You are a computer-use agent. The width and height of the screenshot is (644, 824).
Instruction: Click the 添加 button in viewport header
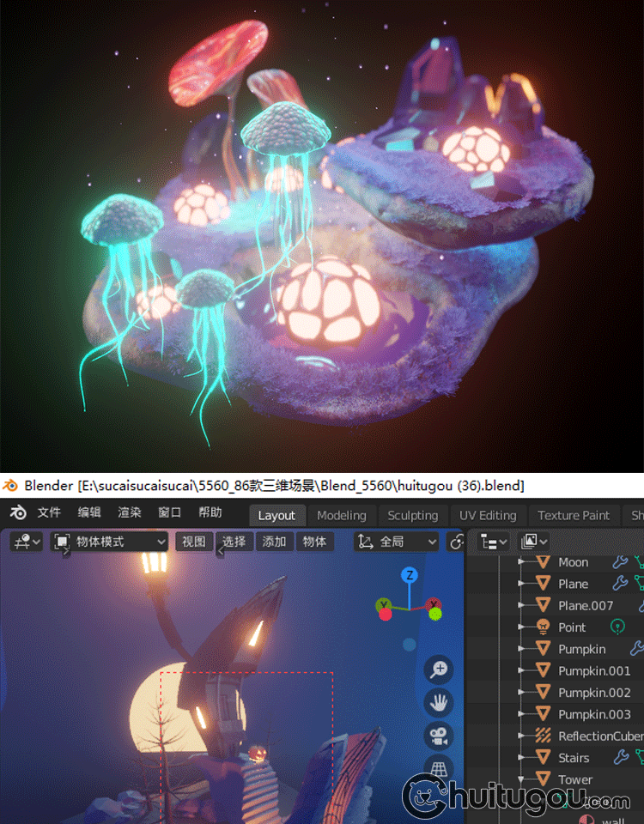coord(274,542)
